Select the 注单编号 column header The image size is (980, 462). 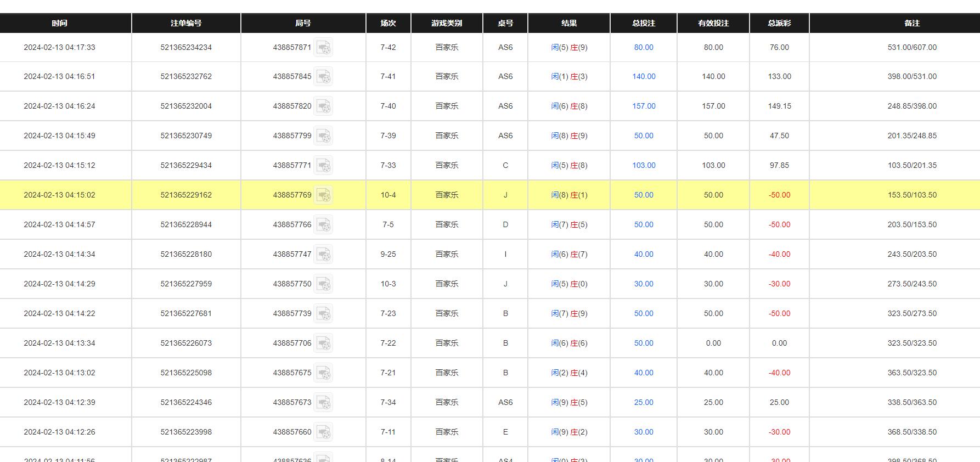[x=186, y=23]
